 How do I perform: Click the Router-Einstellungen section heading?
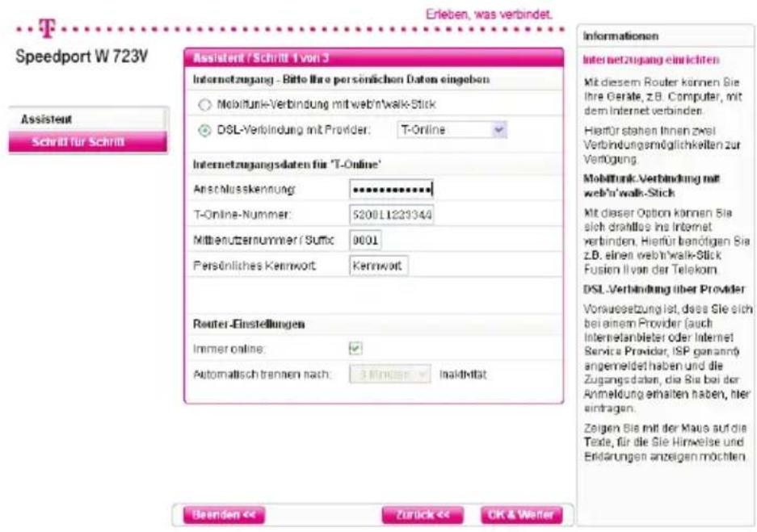[249, 324]
